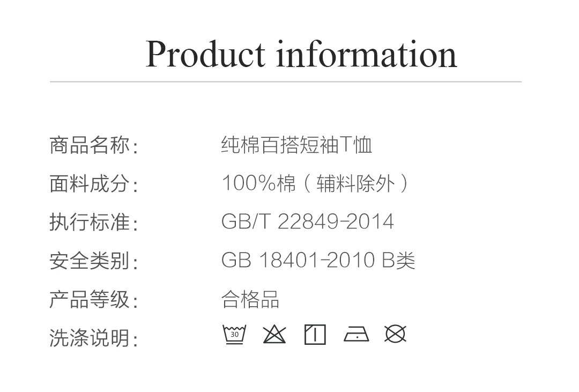Image resolution: width=579 pixels, height=392 pixels.
Task: Click the horizontal divider under the heading
Action: (285, 82)
